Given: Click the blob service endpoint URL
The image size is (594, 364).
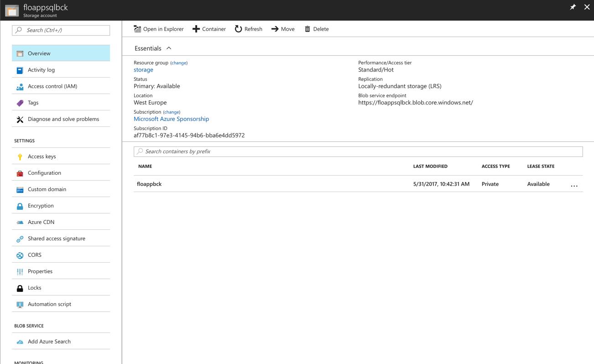Looking at the screenshot, I should (x=416, y=103).
